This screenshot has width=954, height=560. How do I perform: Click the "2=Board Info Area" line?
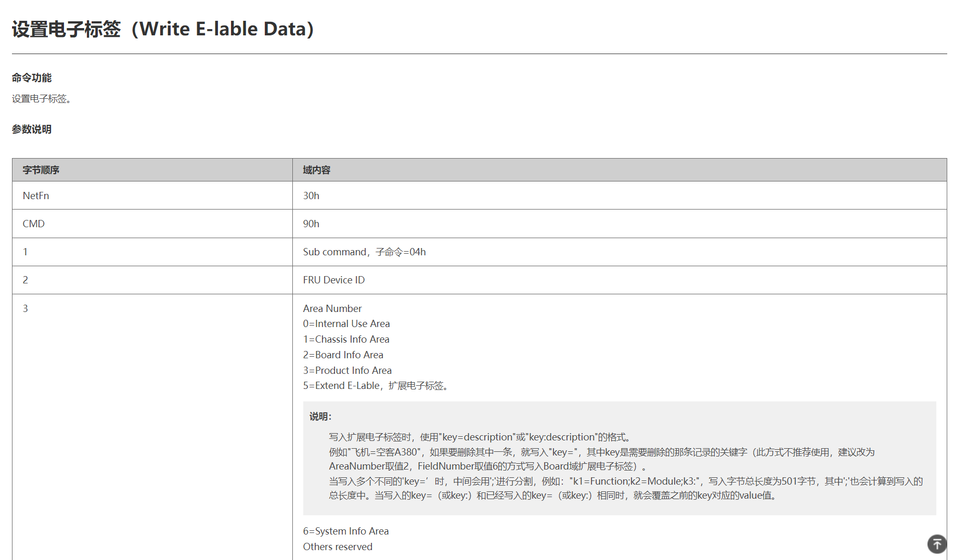[x=343, y=355]
